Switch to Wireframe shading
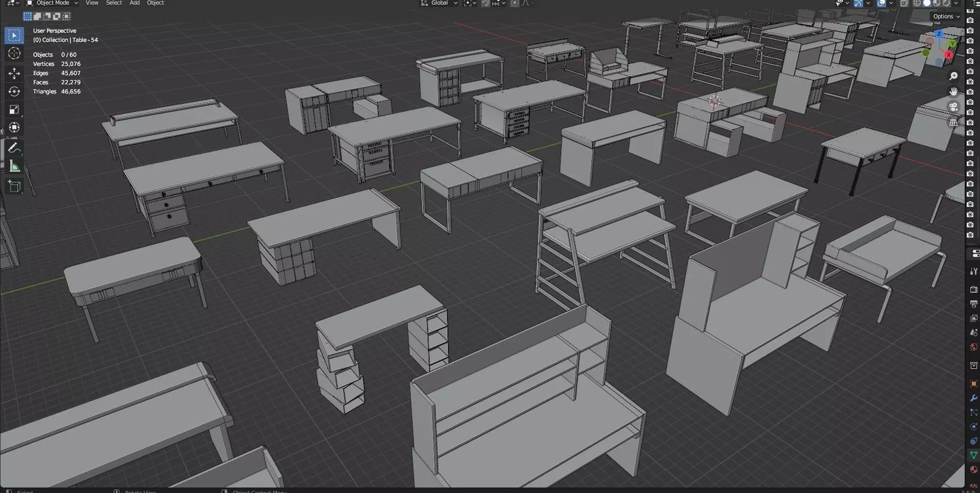 pos(917,3)
